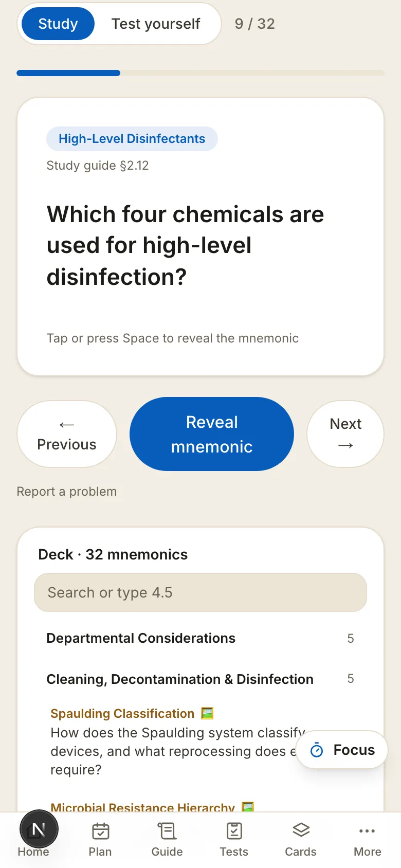Go to the Next card

[x=345, y=434]
